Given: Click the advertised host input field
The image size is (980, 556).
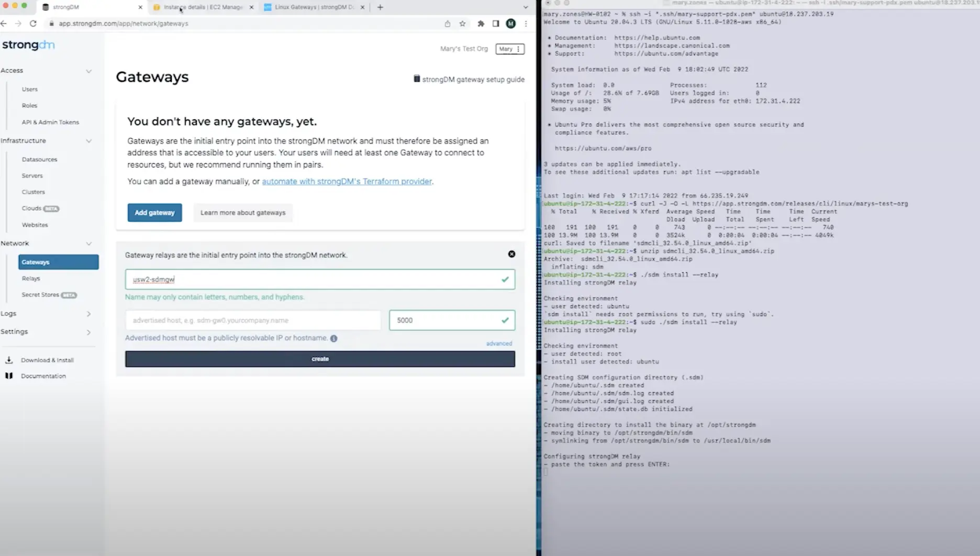Looking at the screenshot, I should 253,320.
